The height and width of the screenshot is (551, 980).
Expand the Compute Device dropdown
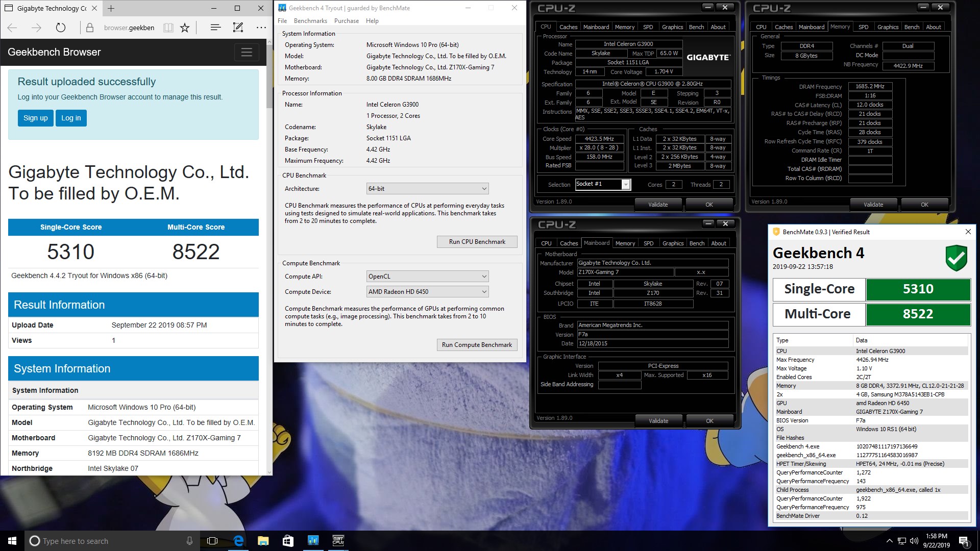427,292
